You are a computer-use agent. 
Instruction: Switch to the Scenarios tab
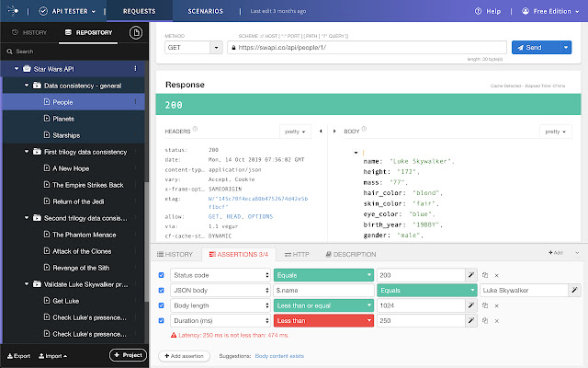pos(204,12)
